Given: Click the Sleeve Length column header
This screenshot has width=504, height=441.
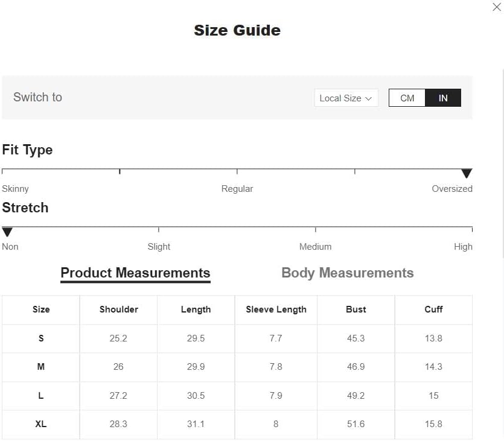Looking at the screenshot, I should pyautogui.click(x=276, y=309).
